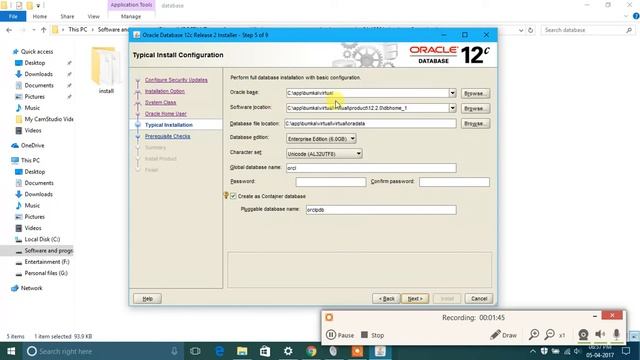Activate the recorder Draw tool
Viewport: 640px width, 360px height.
click(x=503, y=335)
